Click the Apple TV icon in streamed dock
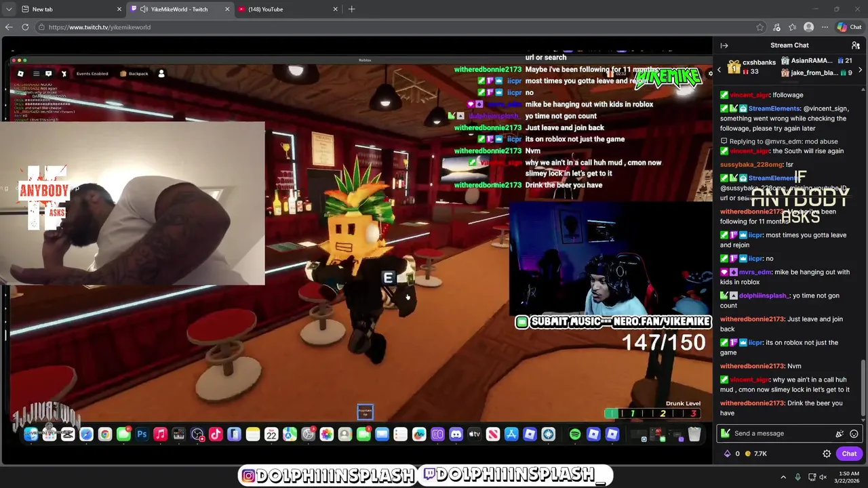 [474, 434]
